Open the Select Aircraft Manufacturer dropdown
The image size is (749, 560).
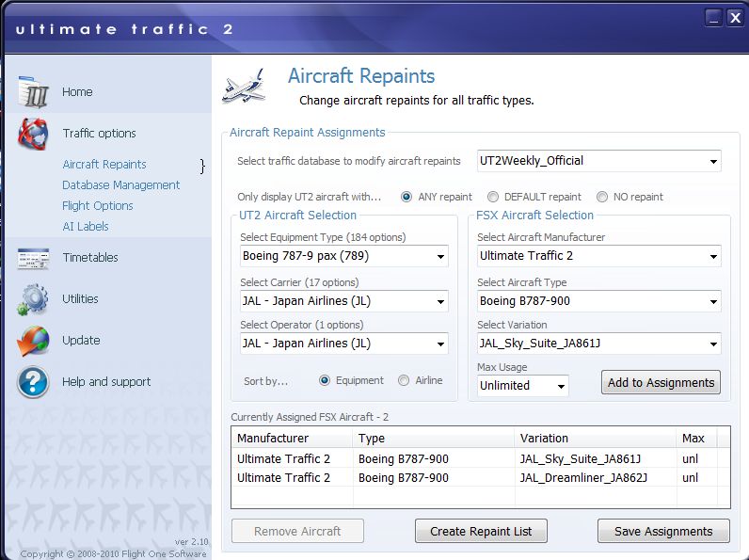click(599, 256)
